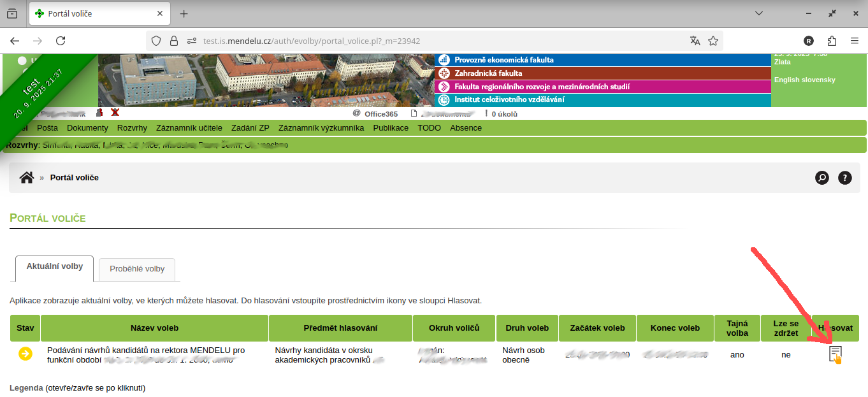
Task: Click the home icon in breadcrumb
Action: [26, 178]
